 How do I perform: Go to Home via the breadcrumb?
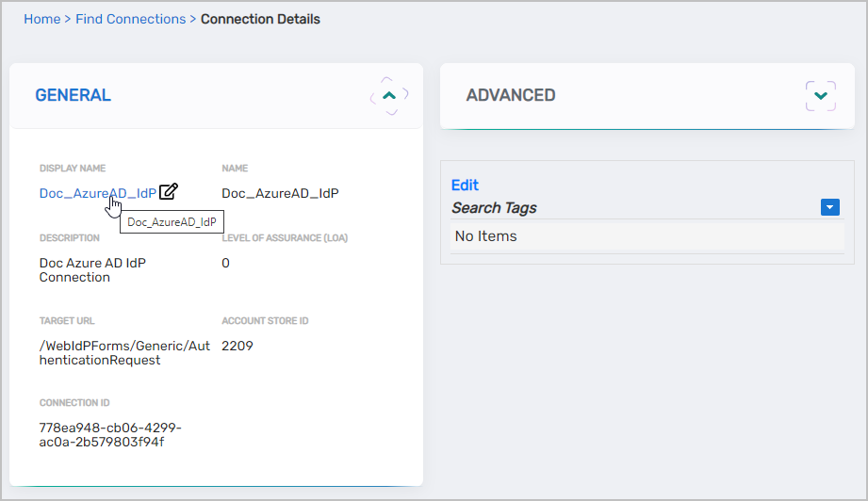click(x=41, y=19)
